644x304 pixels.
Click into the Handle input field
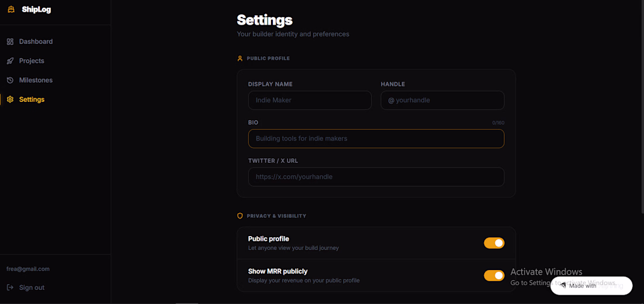[443, 100]
